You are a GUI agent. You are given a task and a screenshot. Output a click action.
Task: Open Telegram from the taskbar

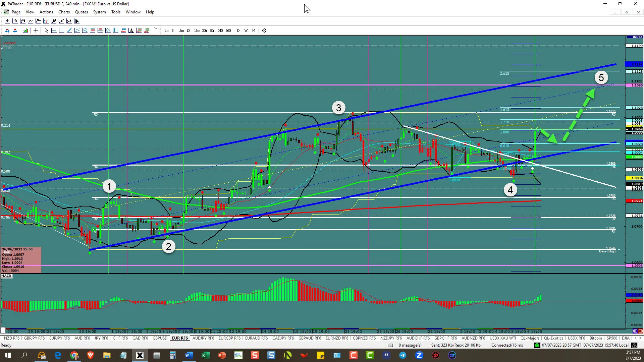click(403, 355)
